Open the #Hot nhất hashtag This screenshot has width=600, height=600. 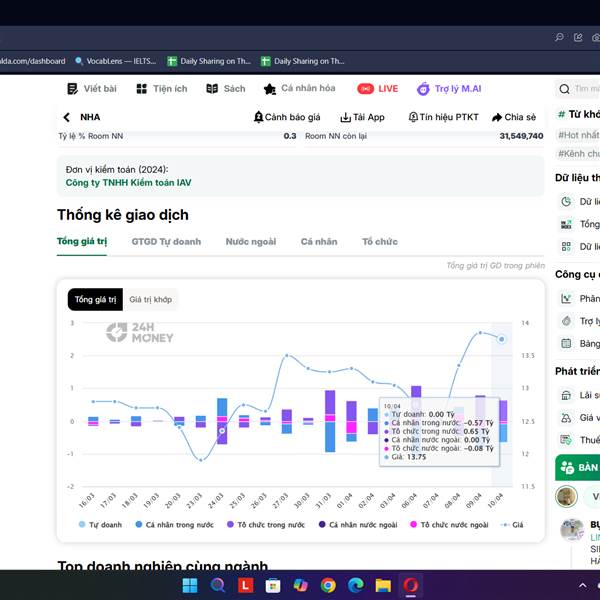[x=579, y=135]
